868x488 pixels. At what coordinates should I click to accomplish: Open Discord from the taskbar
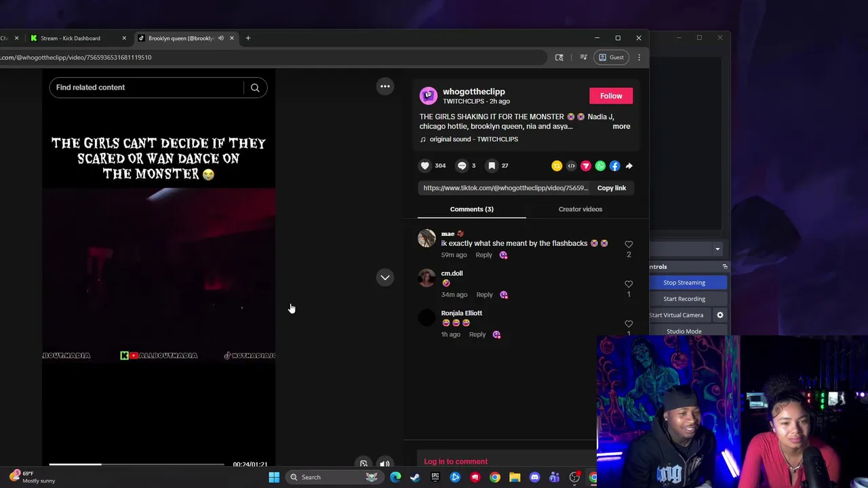coord(534,477)
